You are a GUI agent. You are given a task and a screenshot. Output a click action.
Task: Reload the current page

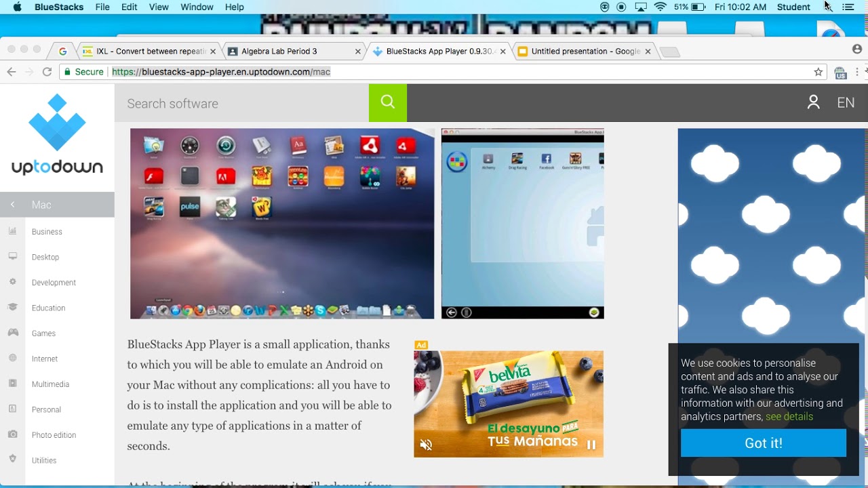(x=47, y=72)
